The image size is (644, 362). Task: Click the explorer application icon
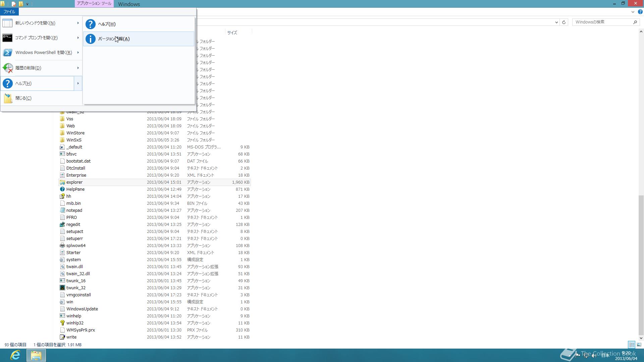62,182
